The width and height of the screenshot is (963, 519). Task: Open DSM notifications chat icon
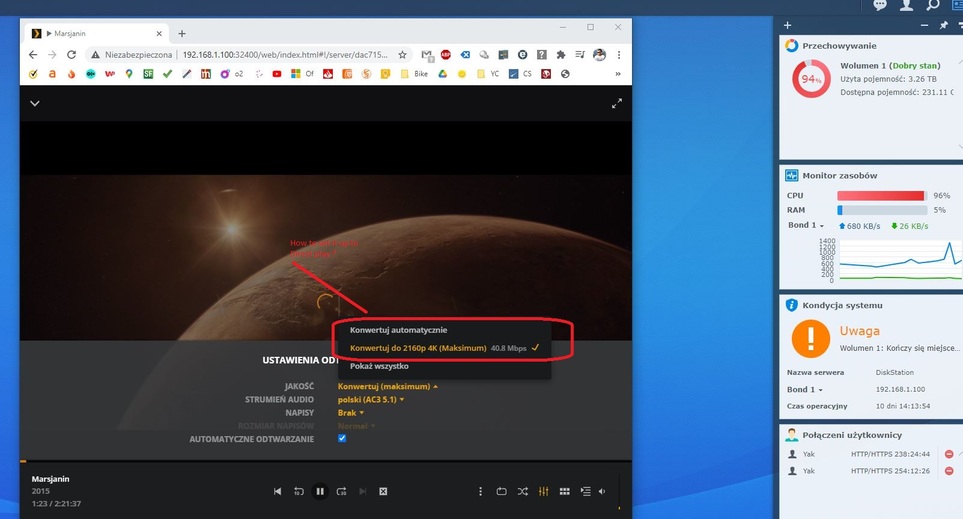[880, 6]
